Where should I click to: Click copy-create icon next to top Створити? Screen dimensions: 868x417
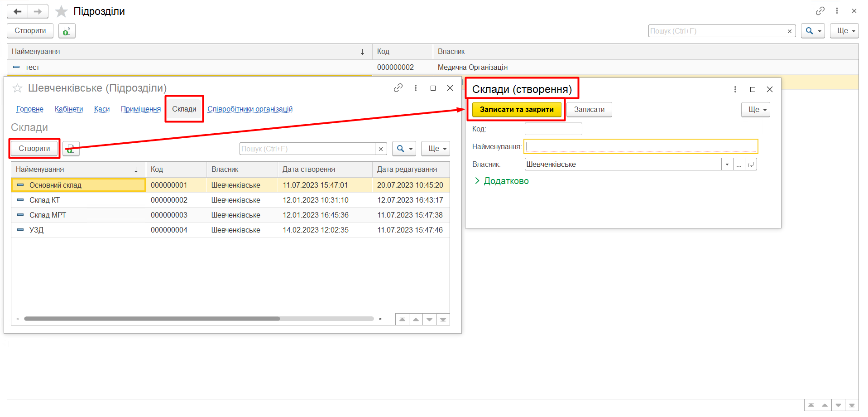67,31
